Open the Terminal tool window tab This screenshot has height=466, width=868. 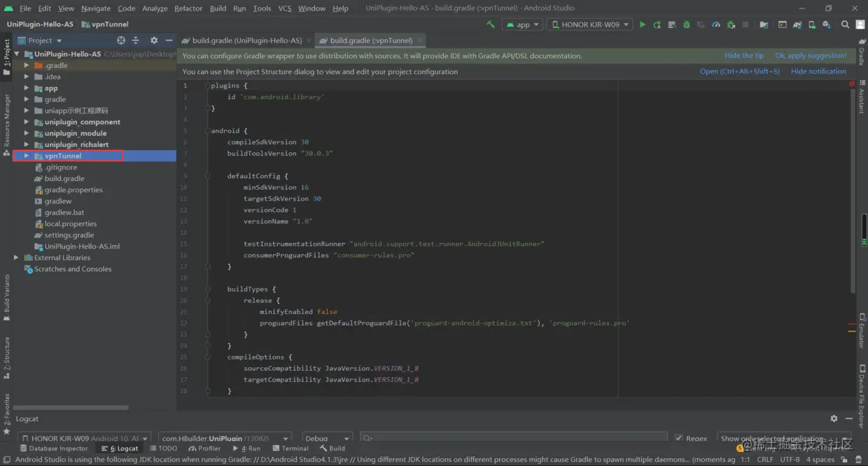pyautogui.click(x=290, y=448)
